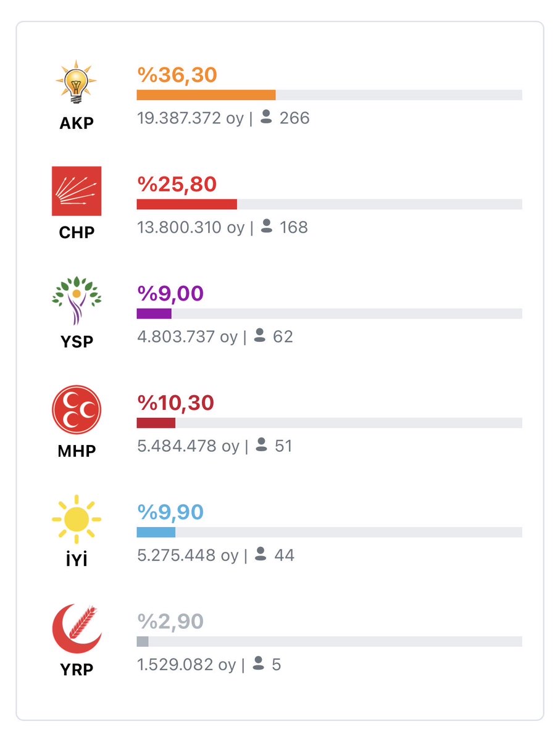This screenshot has height=740, width=560.
Task: Select the YSP tree logo
Action: pos(77,301)
